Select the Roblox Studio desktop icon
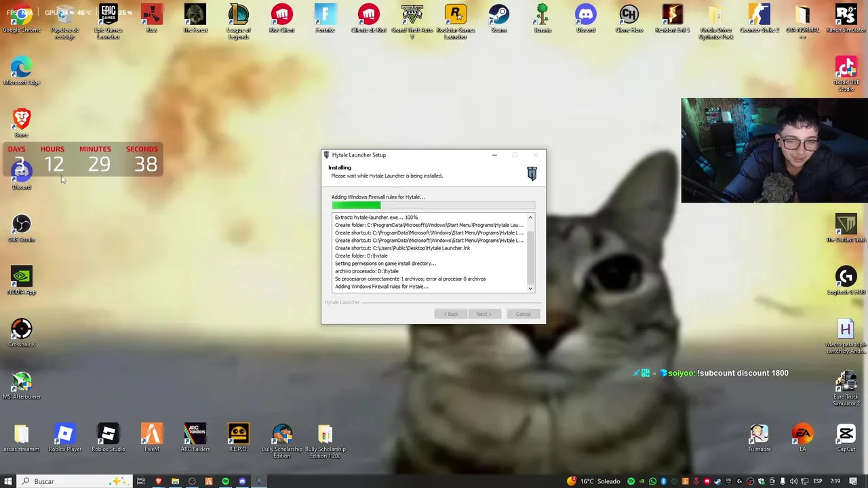Screen dimensions: 868x488 pyautogui.click(x=108, y=438)
